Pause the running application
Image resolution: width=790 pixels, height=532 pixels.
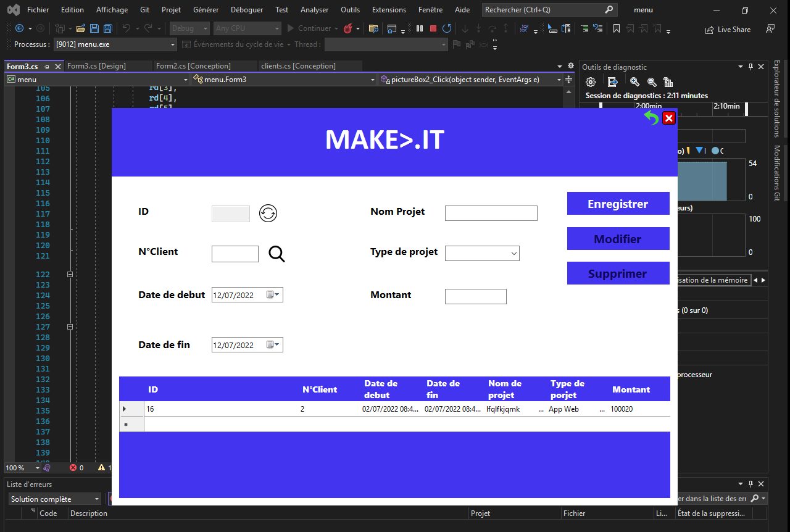[x=419, y=28]
